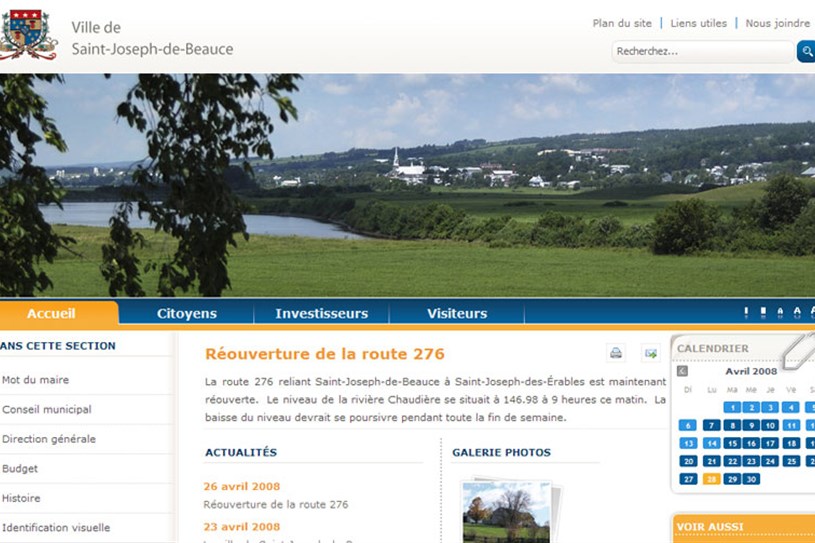Image resolution: width=815 pixels, height=543 pixels.
Task: Click the send-by-email icon beside the headline
Action: pyautogui.click(x=651, y=353)
